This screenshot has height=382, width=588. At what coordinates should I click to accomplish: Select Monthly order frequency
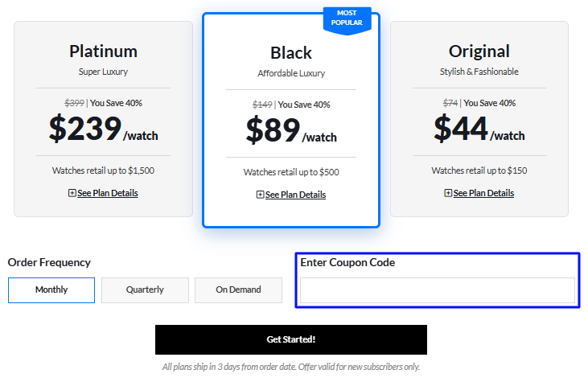[x=51, y=290]
